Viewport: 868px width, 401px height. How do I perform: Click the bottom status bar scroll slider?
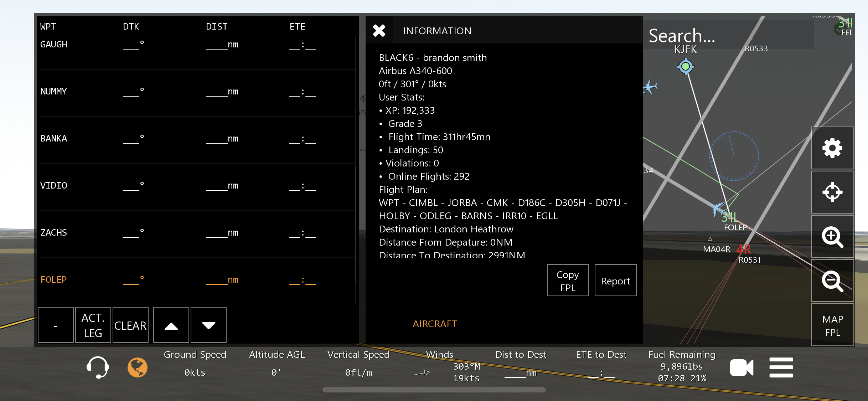434,390
